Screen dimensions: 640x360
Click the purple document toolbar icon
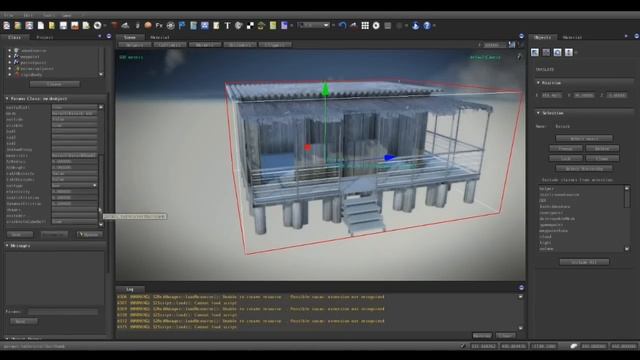(x=284, y=25)
